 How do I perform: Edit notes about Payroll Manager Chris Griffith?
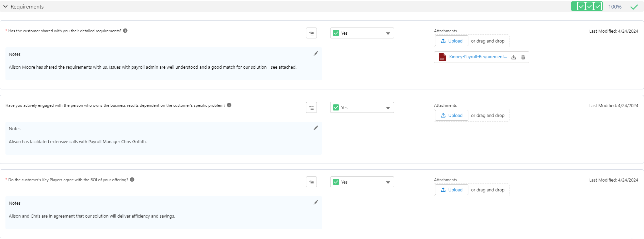coord(316,128)
